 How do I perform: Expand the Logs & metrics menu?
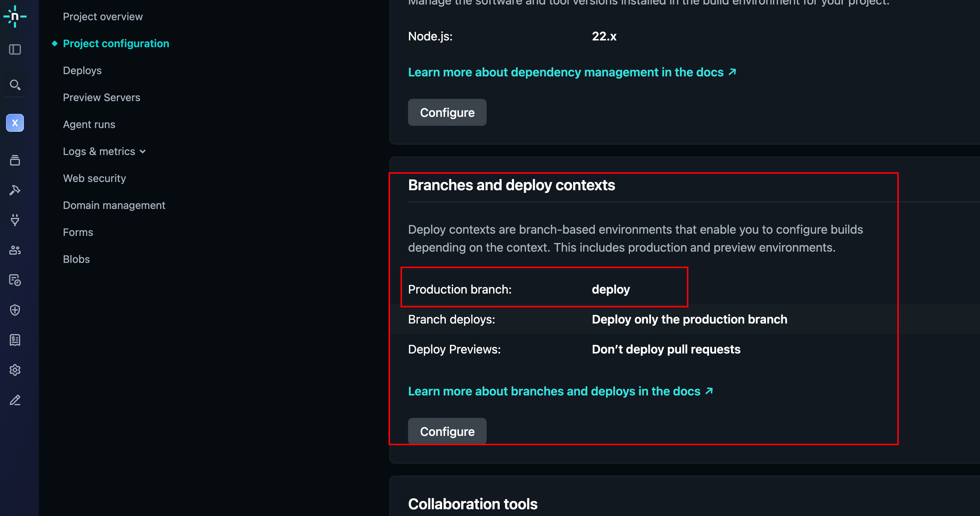click(104, 151)
